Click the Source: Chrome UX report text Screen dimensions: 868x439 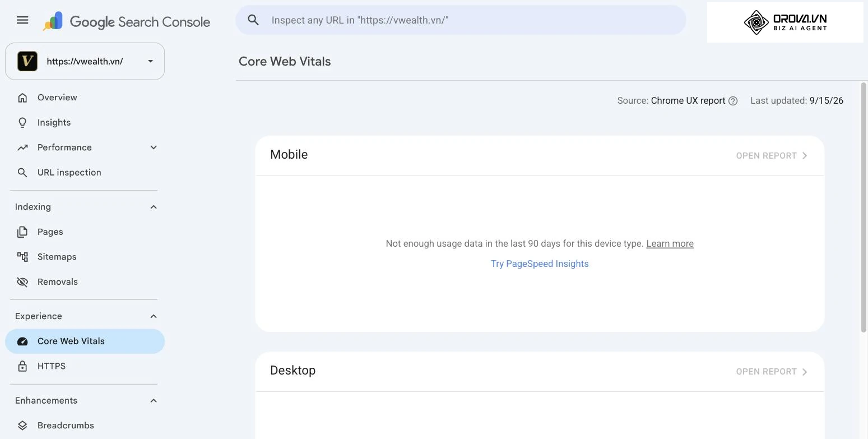pyautogui.click(x=671, y=101)
